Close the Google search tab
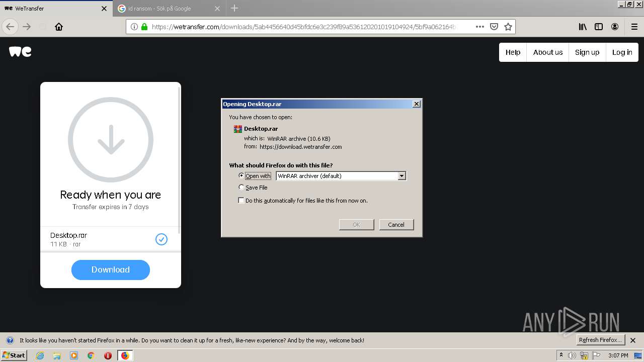The width and height of the screenshot is (644, 362). (217, 9)
